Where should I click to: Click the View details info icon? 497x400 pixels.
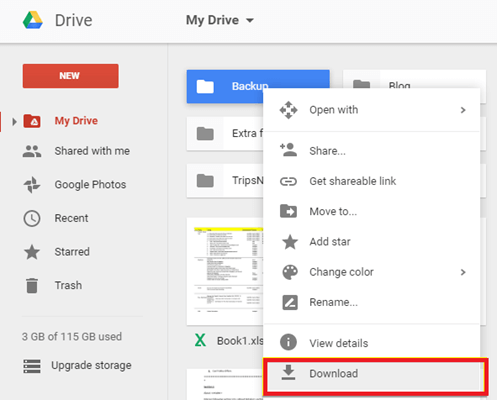point(288,342)
